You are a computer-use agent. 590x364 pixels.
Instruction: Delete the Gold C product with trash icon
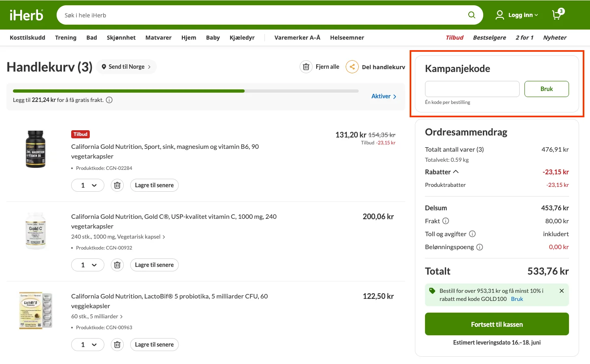(117, 265)
